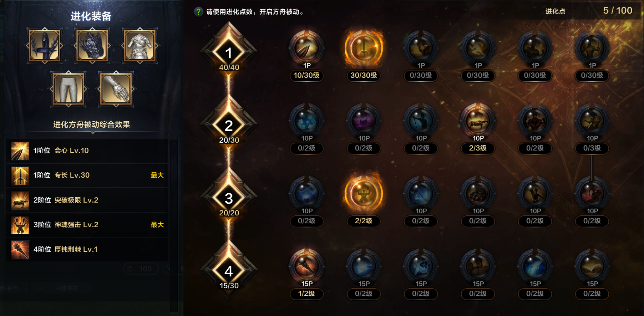Click glowing tier 1 sword skill at 30/30级
This screenshot has width=644, height=316.
point(364,48)
